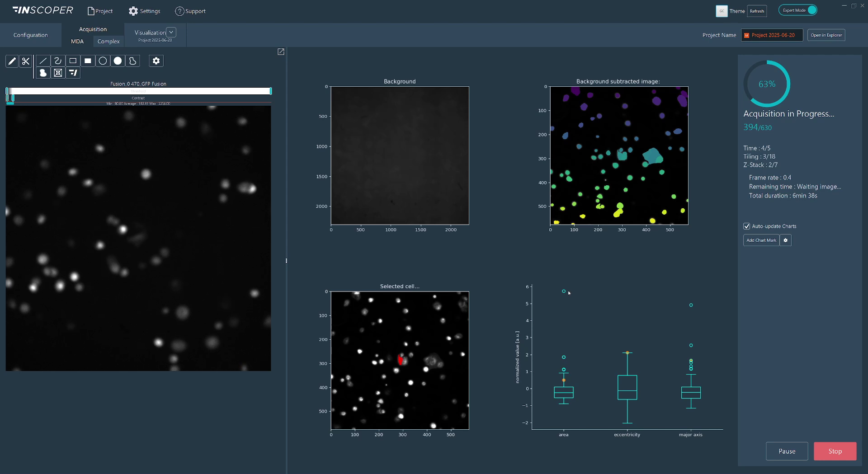Click the Threshold slider right handle
This screenshot has height=474, width=868.
(x=271, y=91)
